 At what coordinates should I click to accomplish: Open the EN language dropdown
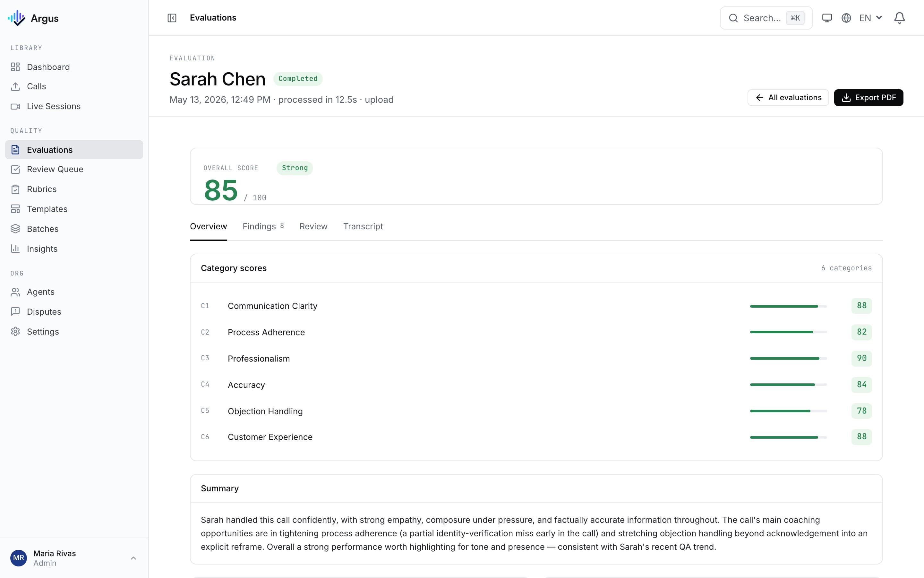tap(870, 18)
